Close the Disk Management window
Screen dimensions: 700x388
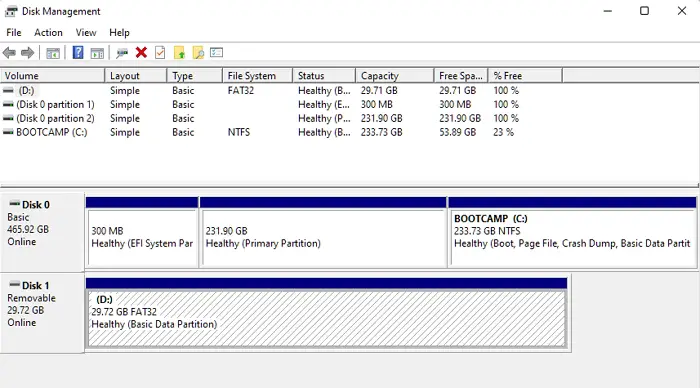coord(682,11)
